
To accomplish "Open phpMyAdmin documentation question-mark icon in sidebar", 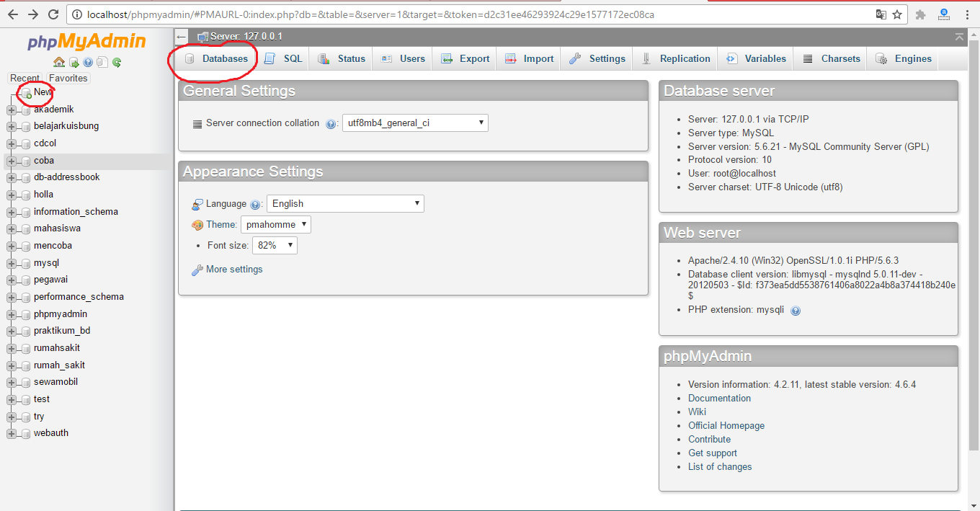I will 88,63.
